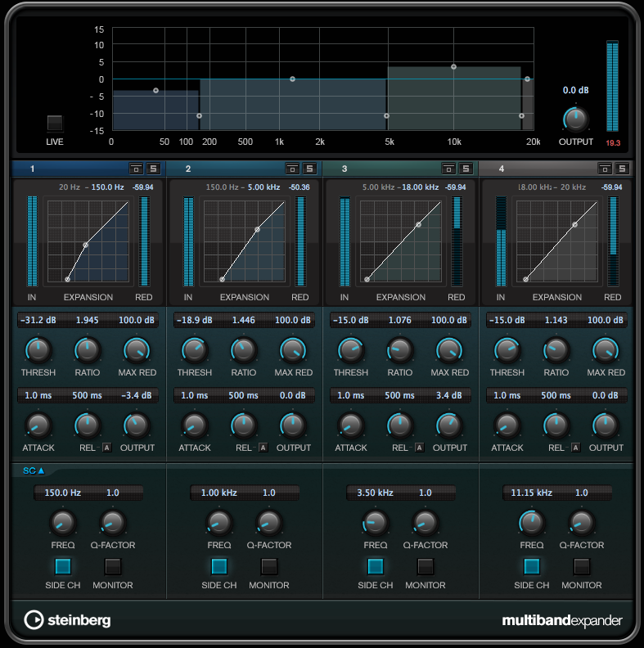The width and height of the screenshot is (644, 648).
Task: Click band 1 side-chain FREQ knob
Action: 63,523
